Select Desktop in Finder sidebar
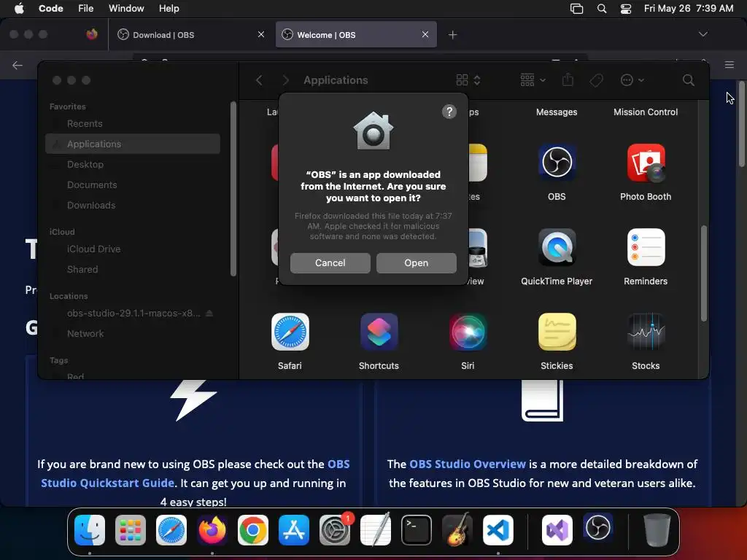Image resolution: width=747 pixels, height=560 pixels. coord(133,164)
